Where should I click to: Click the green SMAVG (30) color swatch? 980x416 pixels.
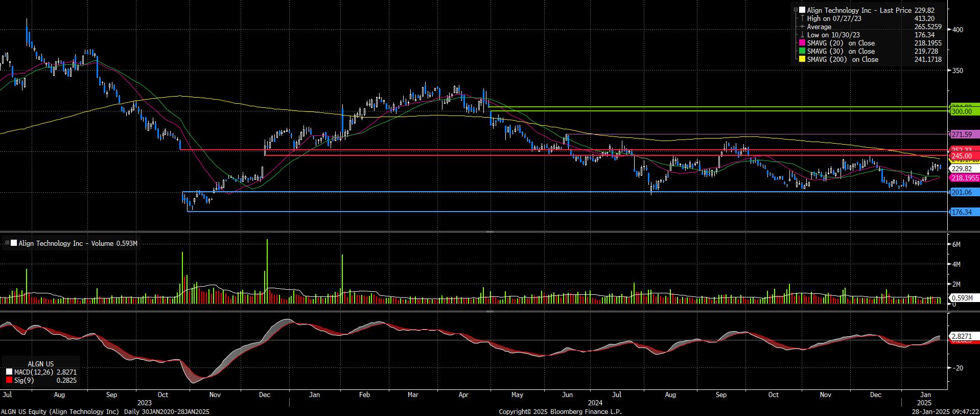(x=802, y=51)
